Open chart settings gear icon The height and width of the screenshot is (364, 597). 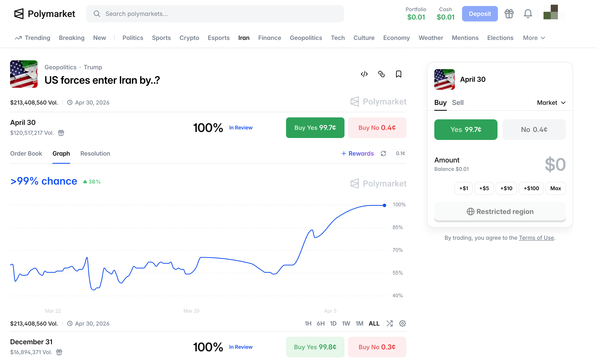pyautogui.click(x=403, y=324)
